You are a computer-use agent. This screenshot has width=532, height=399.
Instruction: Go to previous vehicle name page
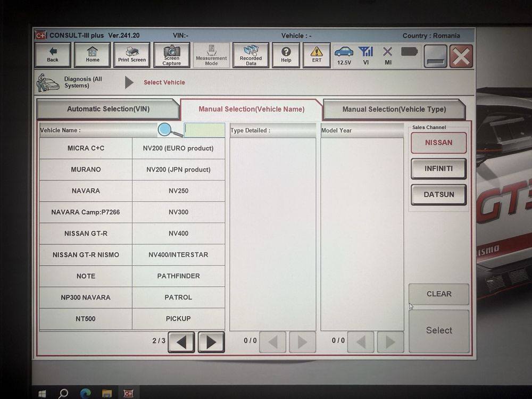[x=181, y=342]
